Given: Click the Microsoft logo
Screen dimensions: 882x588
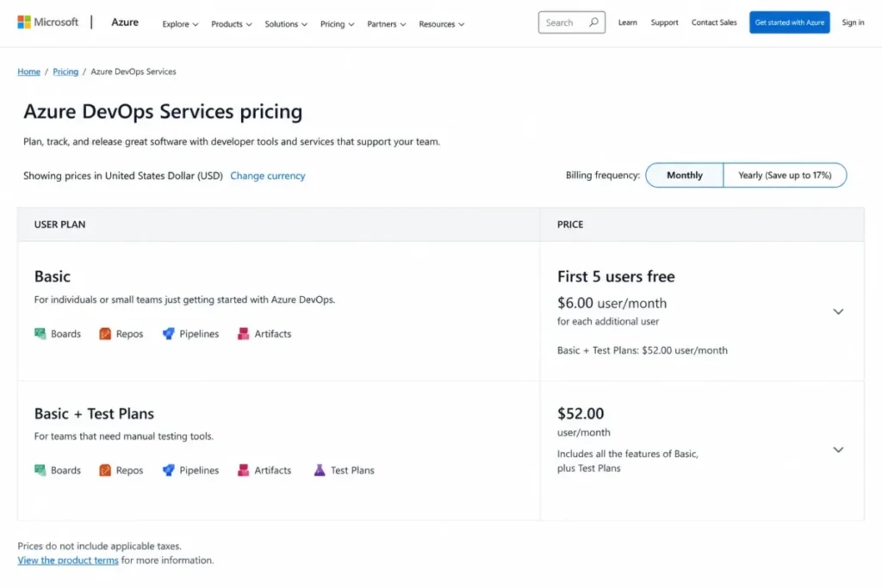Looking at the screenshot, I should (48, 22).
